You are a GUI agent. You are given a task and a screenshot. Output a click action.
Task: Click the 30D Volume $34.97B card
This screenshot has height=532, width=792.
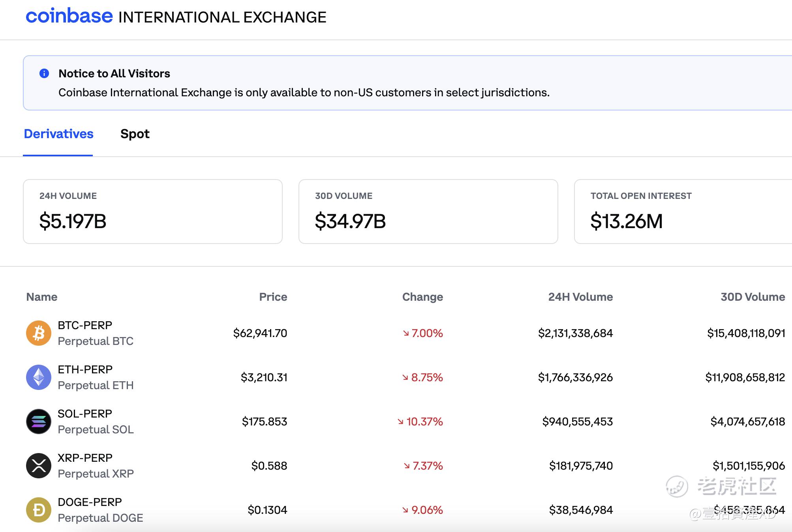(428, 212)
